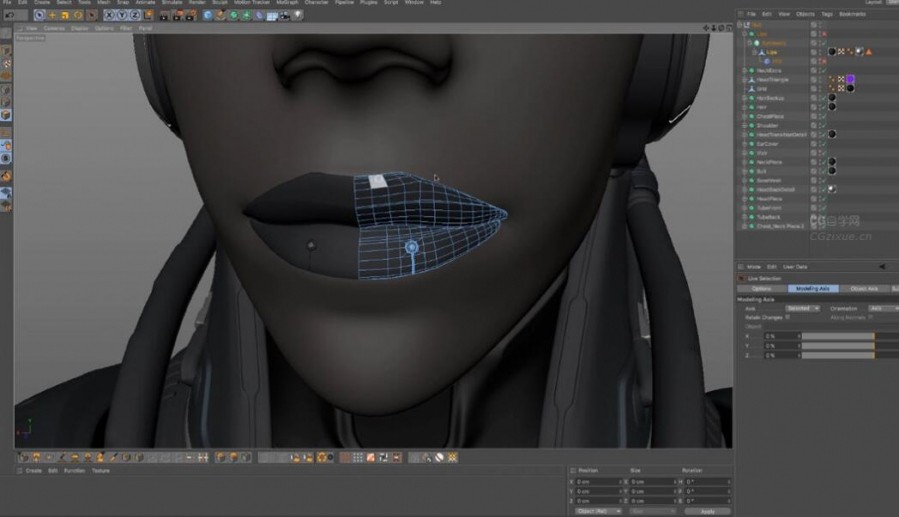
Task: Select the Rotate tool icon
Action: pyautogui.click(x=78, y=15)
